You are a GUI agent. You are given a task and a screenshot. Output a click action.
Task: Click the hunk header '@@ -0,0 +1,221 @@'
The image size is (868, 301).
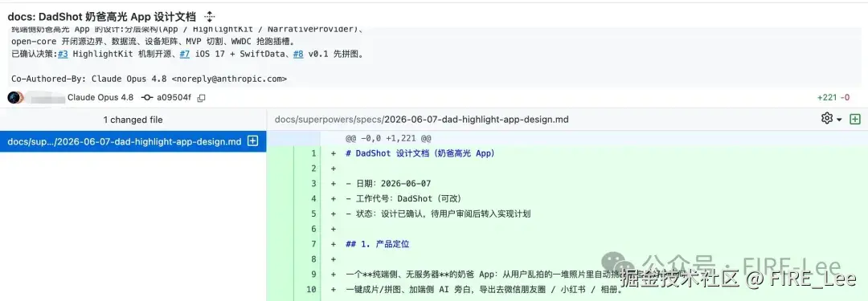(388, 138)
